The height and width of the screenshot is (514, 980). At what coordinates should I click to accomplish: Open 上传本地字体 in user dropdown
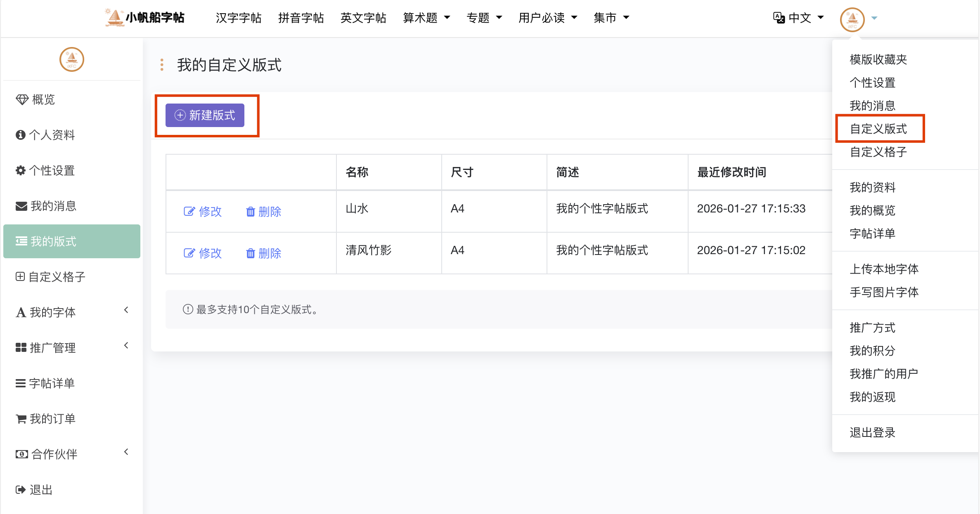point(884,269)
